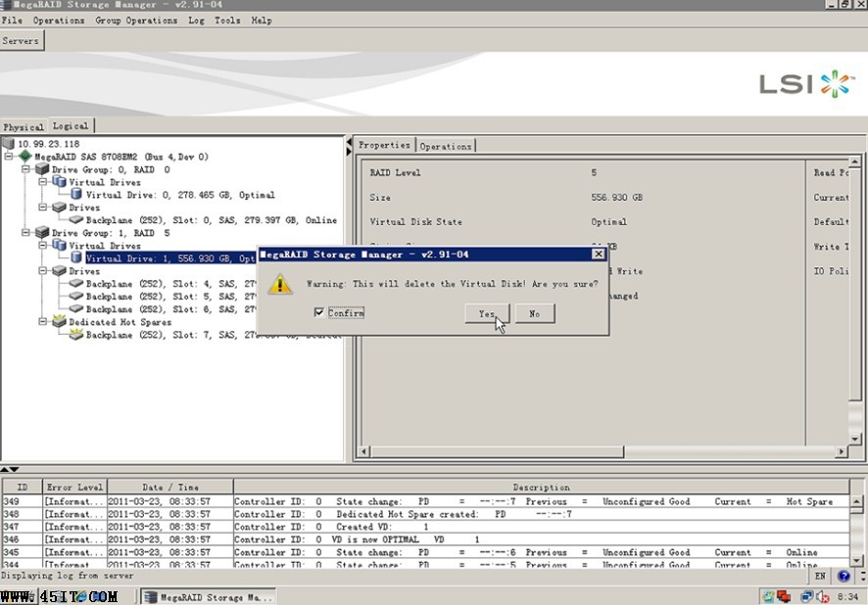Collapse the Dedicated Hot Spares branch

pyautogui.click(x=41, y=322)
